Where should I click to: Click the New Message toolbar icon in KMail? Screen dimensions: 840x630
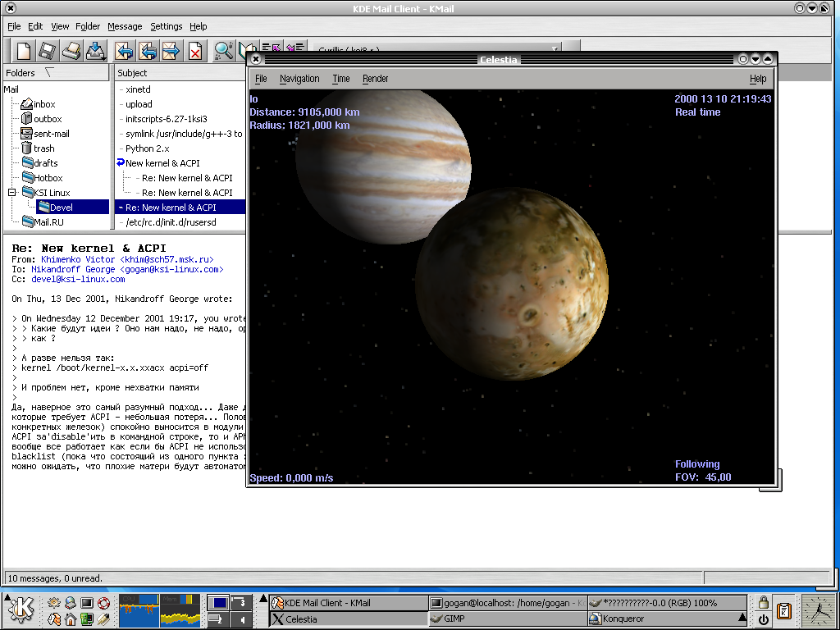[24, 51]
